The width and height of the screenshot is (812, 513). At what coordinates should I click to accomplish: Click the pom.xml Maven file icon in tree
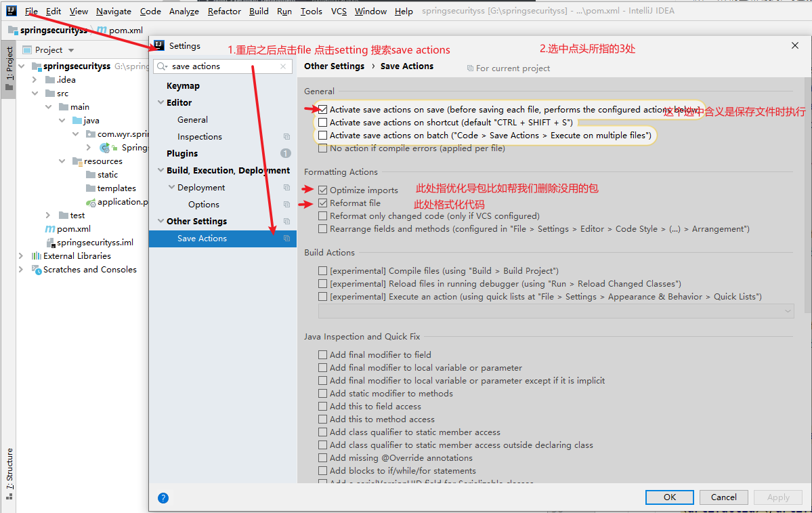pyautogui.click(x=49, y=228)
